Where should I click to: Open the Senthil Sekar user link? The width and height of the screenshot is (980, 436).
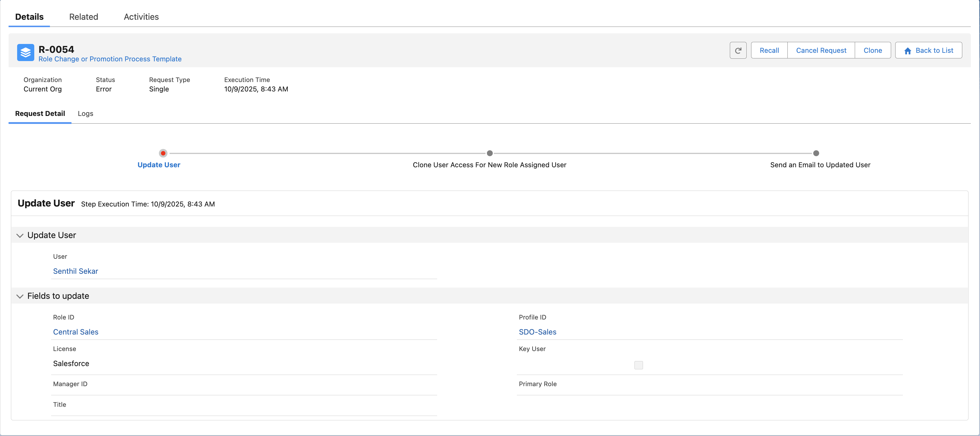(x=75, y=271)
